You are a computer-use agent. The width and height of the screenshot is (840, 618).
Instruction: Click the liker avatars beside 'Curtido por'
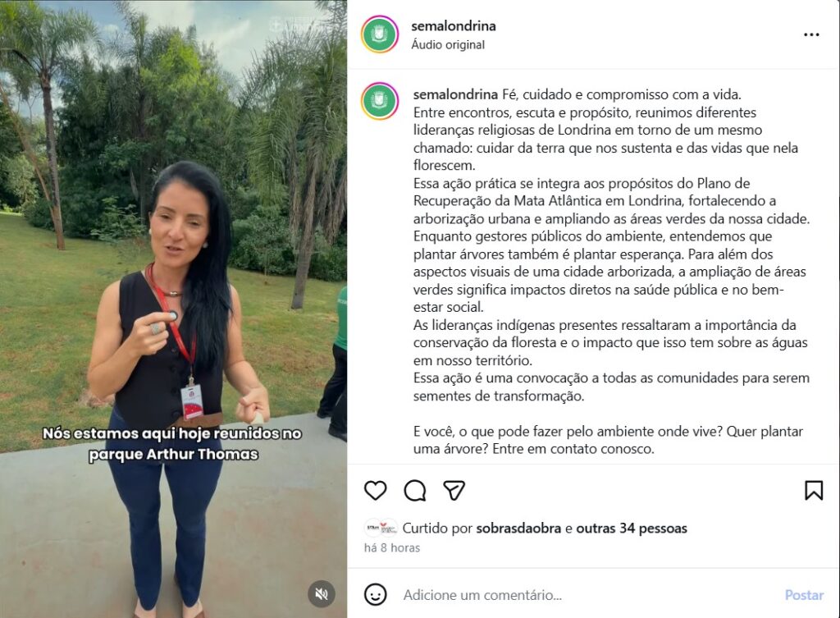pos(381,528)
